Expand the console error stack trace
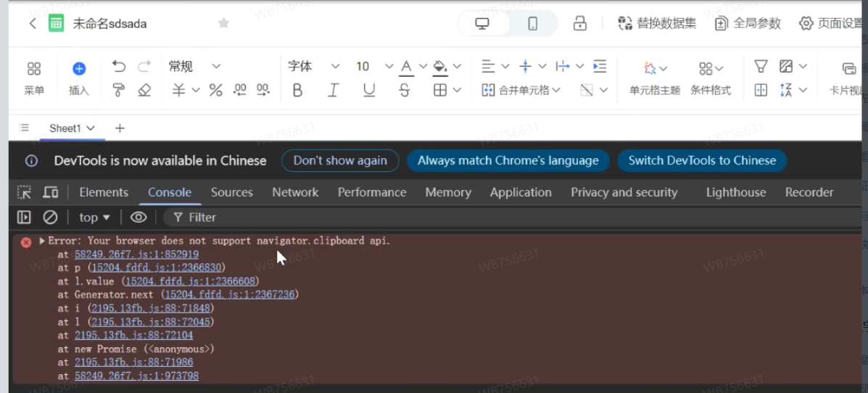868x393 pixels. coord(42,241)
